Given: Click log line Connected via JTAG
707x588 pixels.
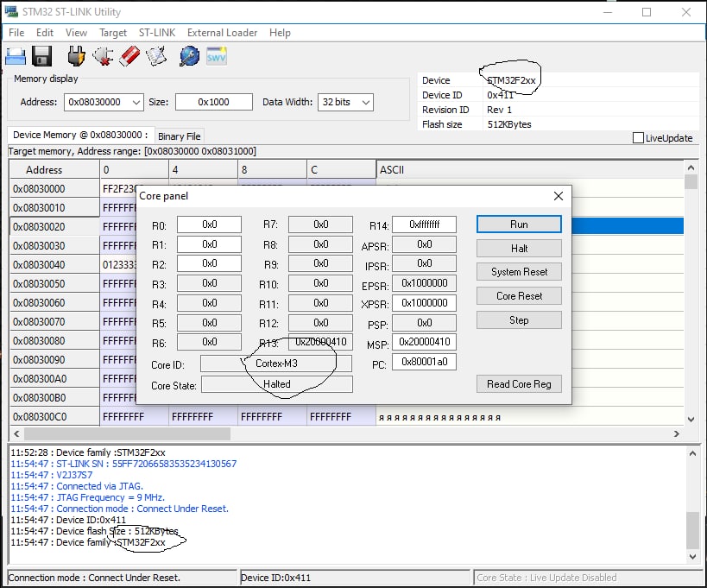Looking at the screenshot, I should 77,486.
